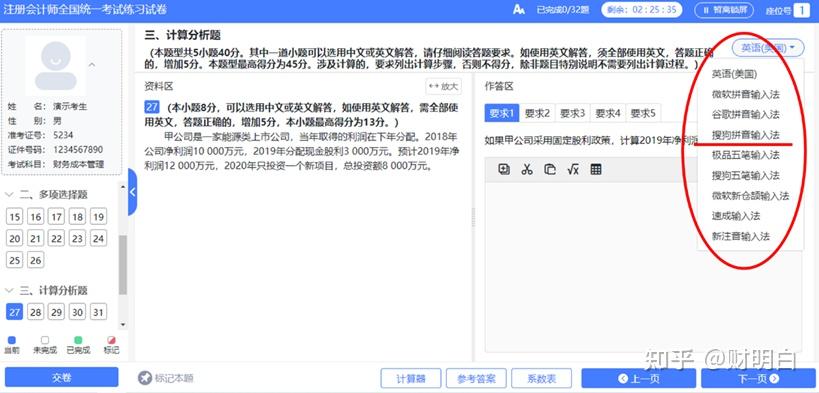The image size is (819, 393).
Task: Go to question 17
Action: (56, 217)
